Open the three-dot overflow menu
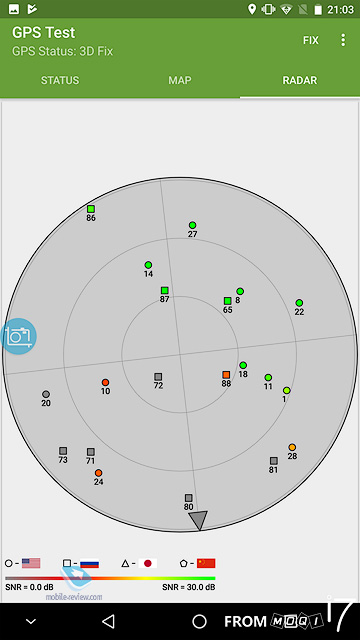 [343, 40]
